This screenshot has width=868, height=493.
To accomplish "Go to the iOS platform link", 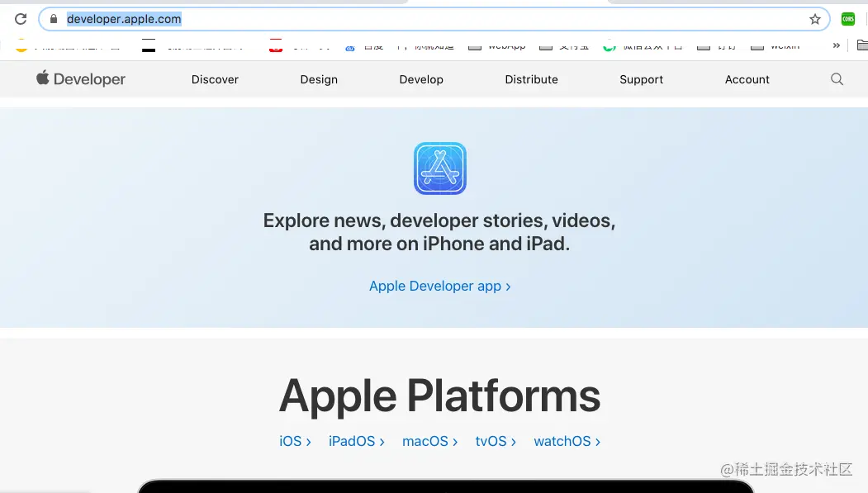I will 295,441.
